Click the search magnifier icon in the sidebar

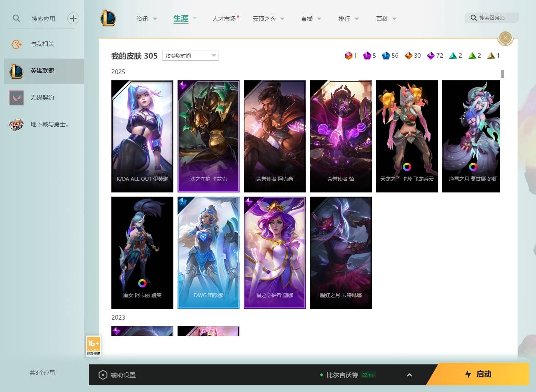click(x=16, y=18)
